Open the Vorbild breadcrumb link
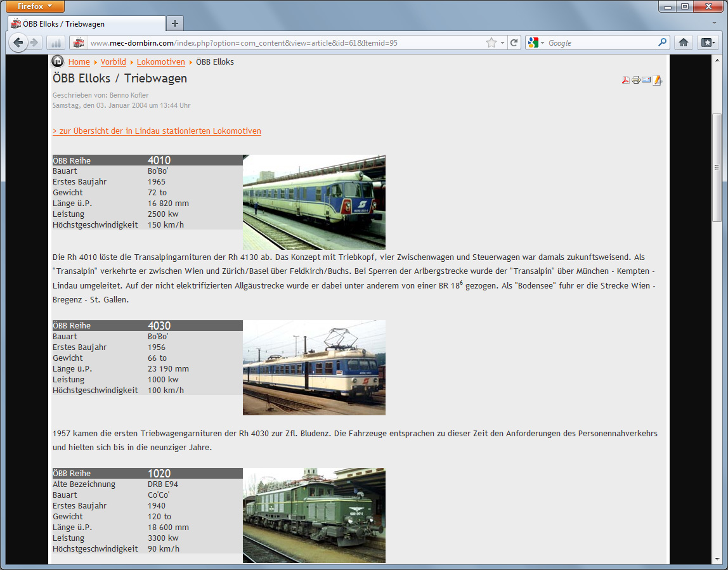 pos(114,62)
